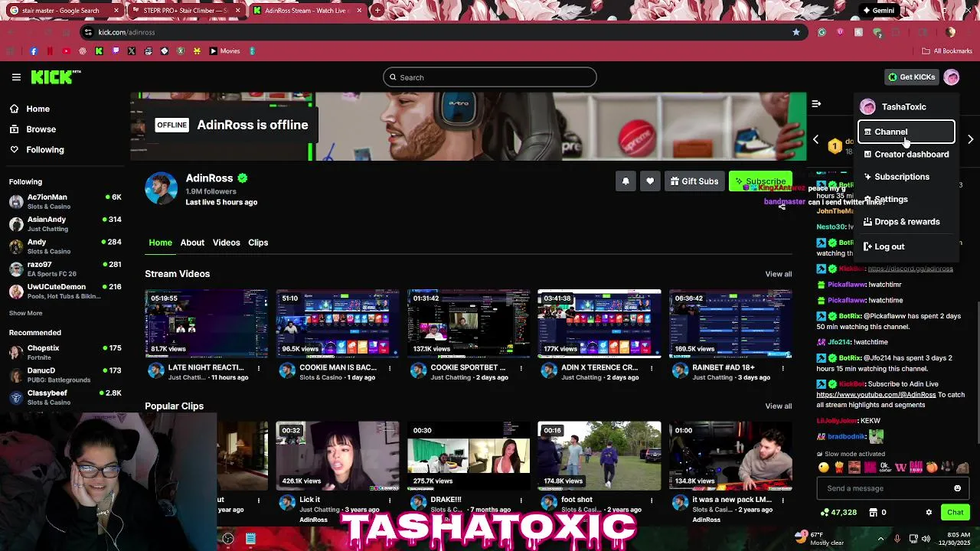This screenshot has width=980, height=551.
Task: Open ADIN X TERENCE CR video thumbnail
Action: tap(599, 324)
